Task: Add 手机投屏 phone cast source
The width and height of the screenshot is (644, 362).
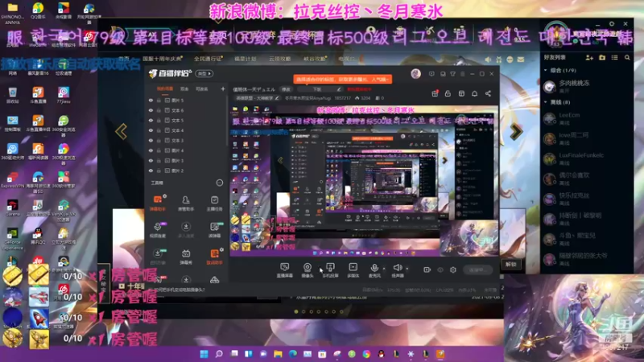Action: click(330, 270)
